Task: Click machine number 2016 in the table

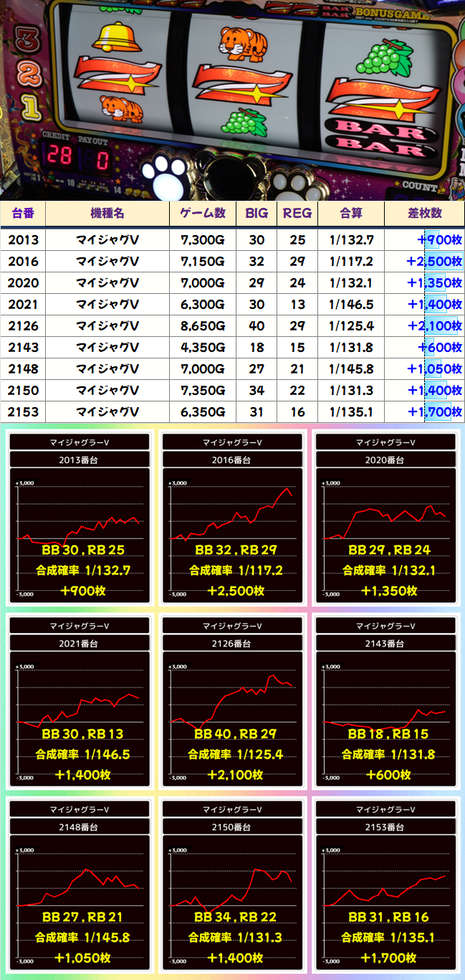Action: point(23,261)
